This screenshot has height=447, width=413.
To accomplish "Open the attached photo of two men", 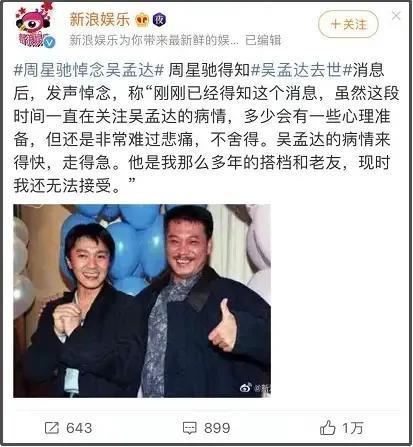I will (x=142, y=301).
